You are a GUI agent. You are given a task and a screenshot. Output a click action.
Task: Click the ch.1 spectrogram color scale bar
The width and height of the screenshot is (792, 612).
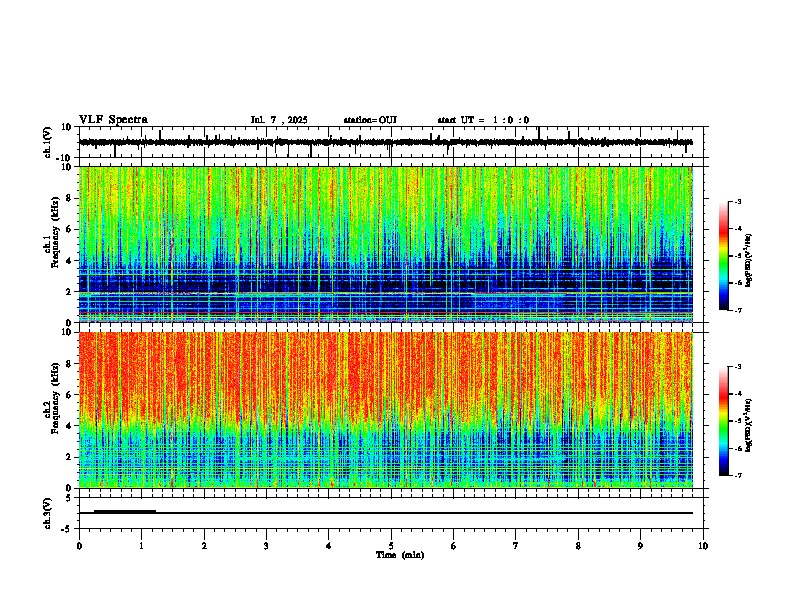click(x=724, y=256)
